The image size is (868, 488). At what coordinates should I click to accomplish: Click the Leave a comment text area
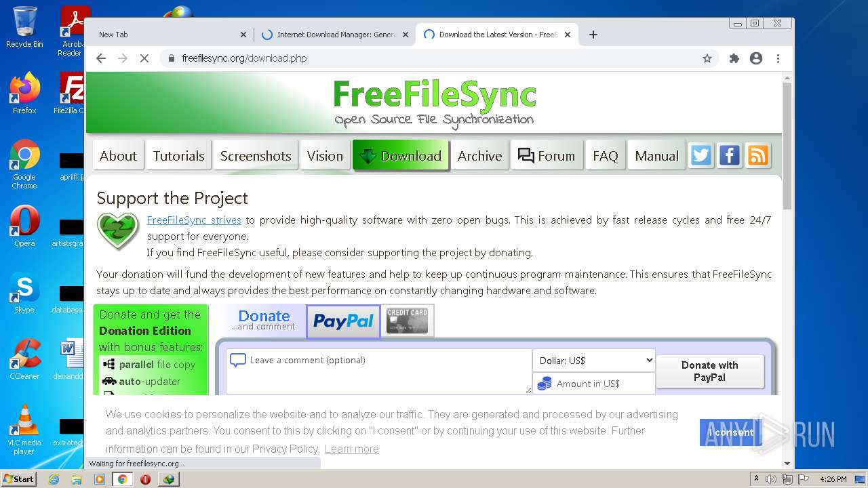(x=379, y=371)
